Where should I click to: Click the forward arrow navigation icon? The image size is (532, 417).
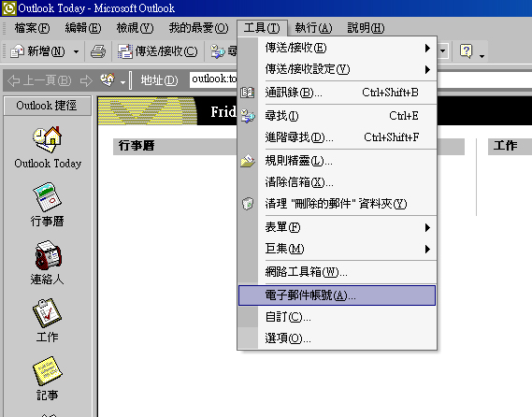(x=86, y=80)
